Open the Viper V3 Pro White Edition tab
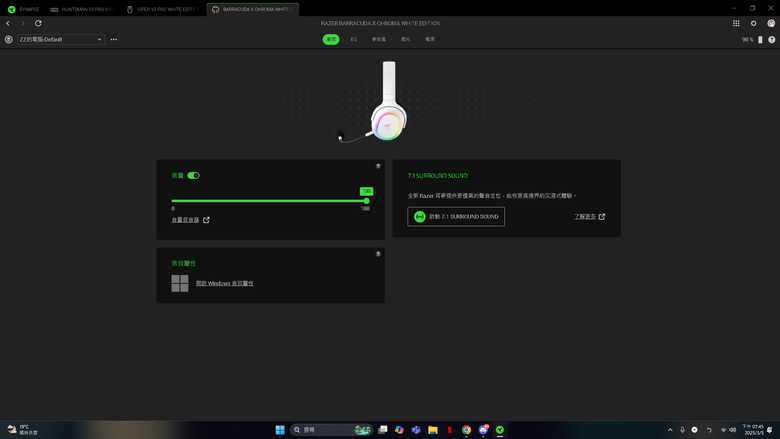 point(163,9)
